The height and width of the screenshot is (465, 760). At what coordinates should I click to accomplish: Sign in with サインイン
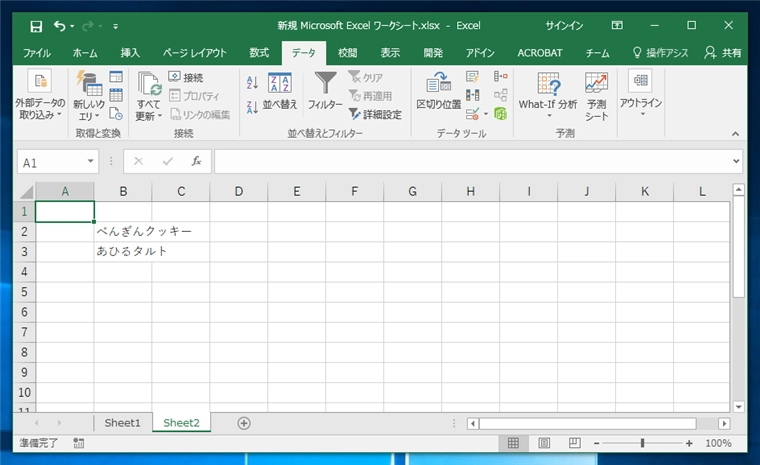564,26
